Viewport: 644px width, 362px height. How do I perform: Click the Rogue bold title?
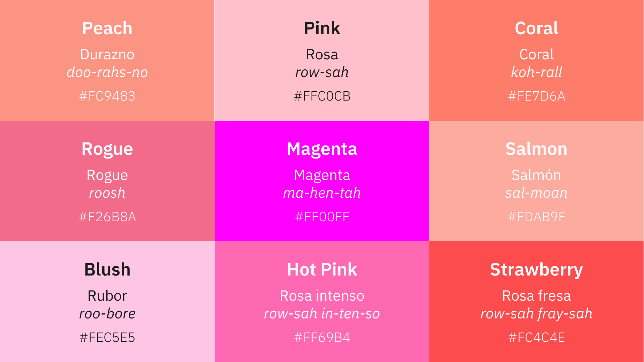point(107,149)
